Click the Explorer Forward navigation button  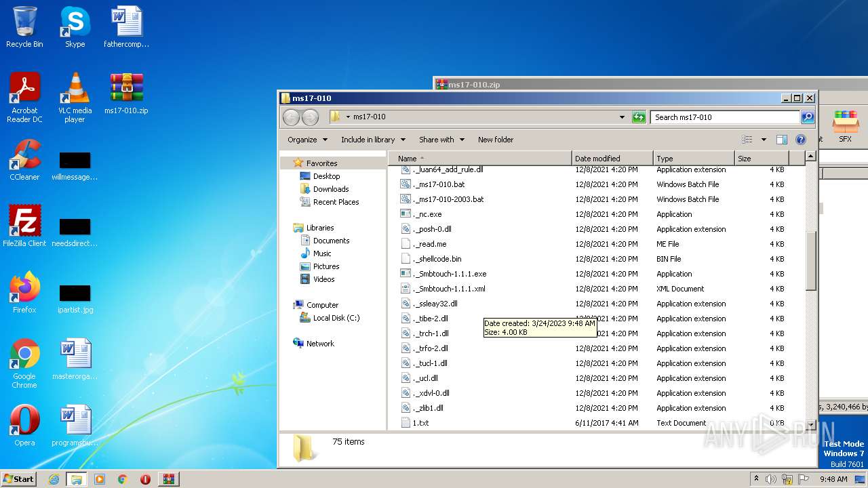(x=310, y=117)
